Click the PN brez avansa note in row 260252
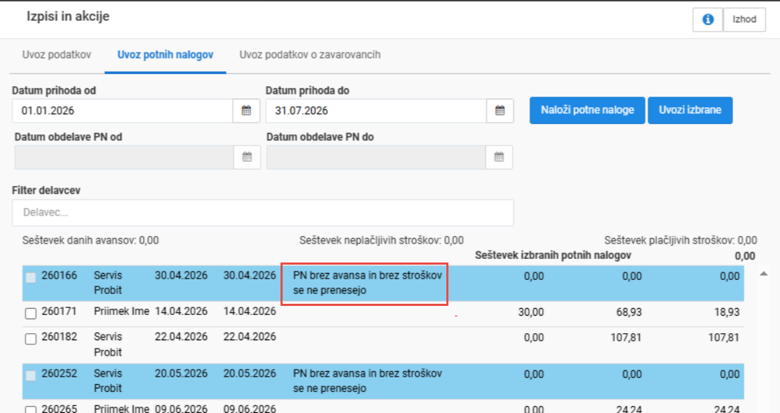This screenshot has width=780, height=413. [x=367, y=381]
